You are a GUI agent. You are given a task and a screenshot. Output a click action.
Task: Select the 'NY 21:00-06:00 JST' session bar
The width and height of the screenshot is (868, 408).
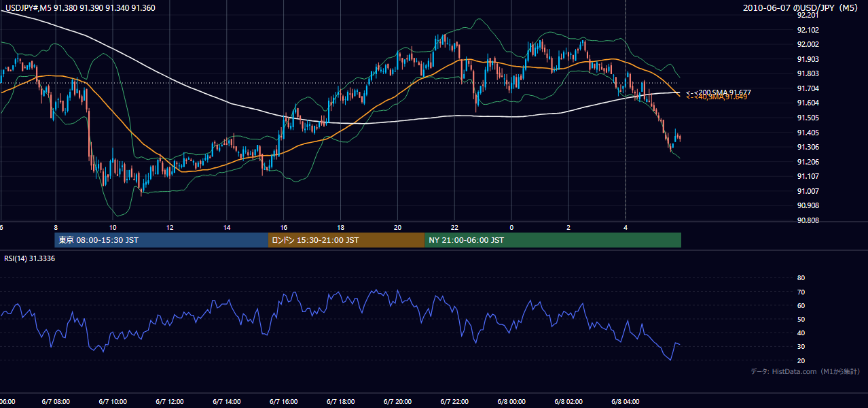(553, 240)
